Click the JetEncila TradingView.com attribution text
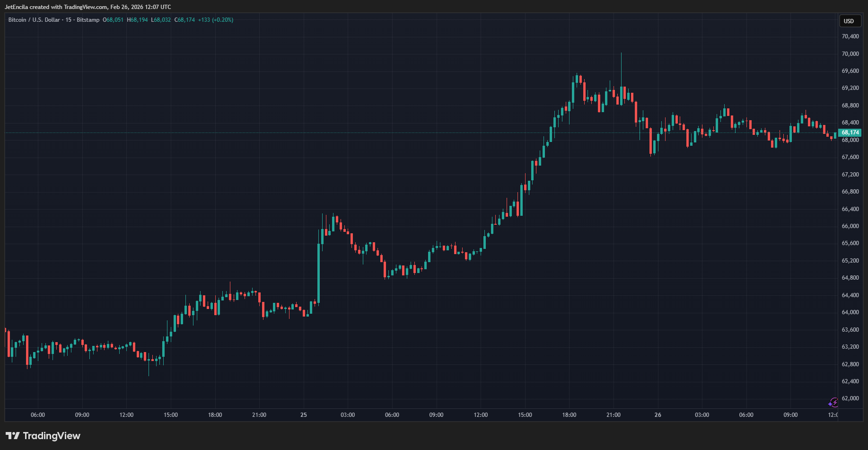Screen dimensions: 868x450 tap(88, 7)
